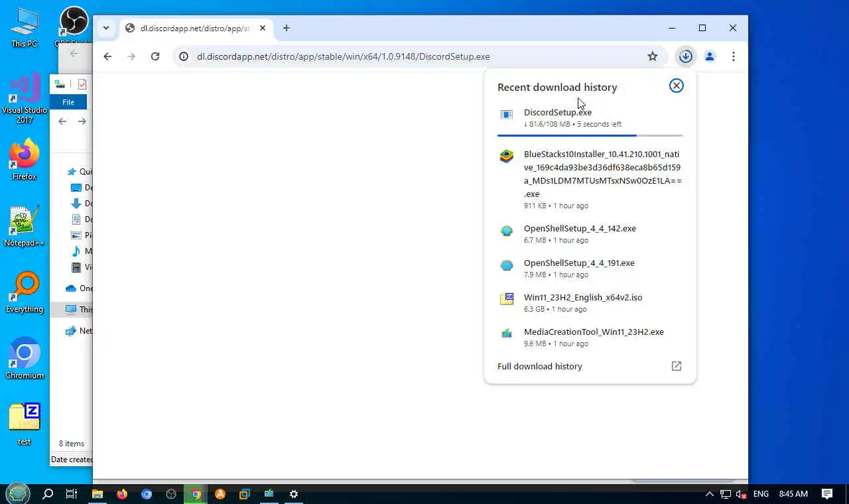Open the Chrome downloads toolbar button
The width and height of the screenshot is (849, 504).
[686, 56]
